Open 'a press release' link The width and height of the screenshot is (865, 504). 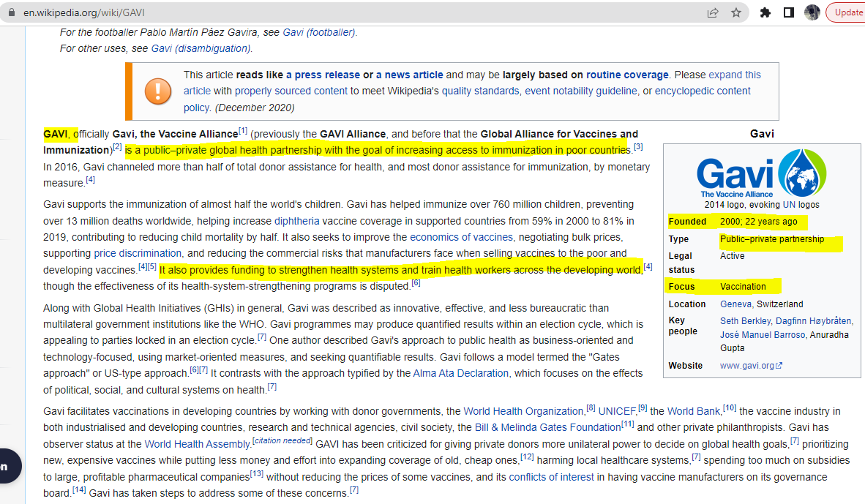(323, 75)
